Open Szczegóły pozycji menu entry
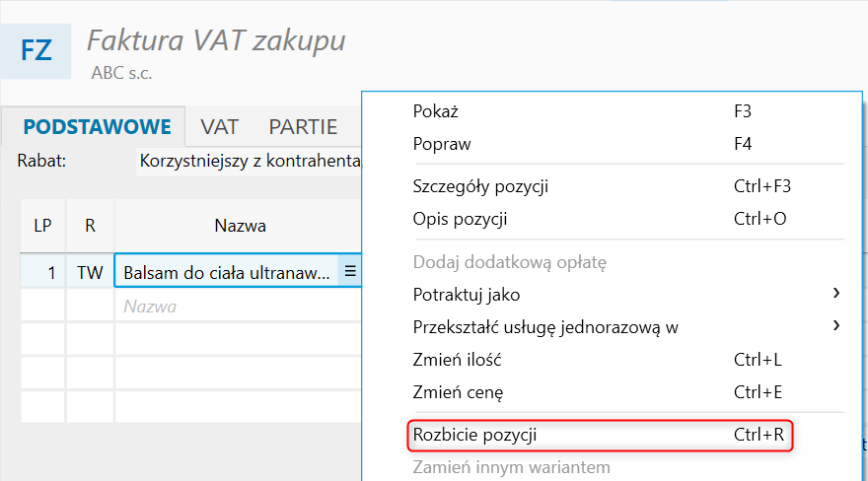Image resolution: width=868 pixels, height=481 pixels. point(480,186)
